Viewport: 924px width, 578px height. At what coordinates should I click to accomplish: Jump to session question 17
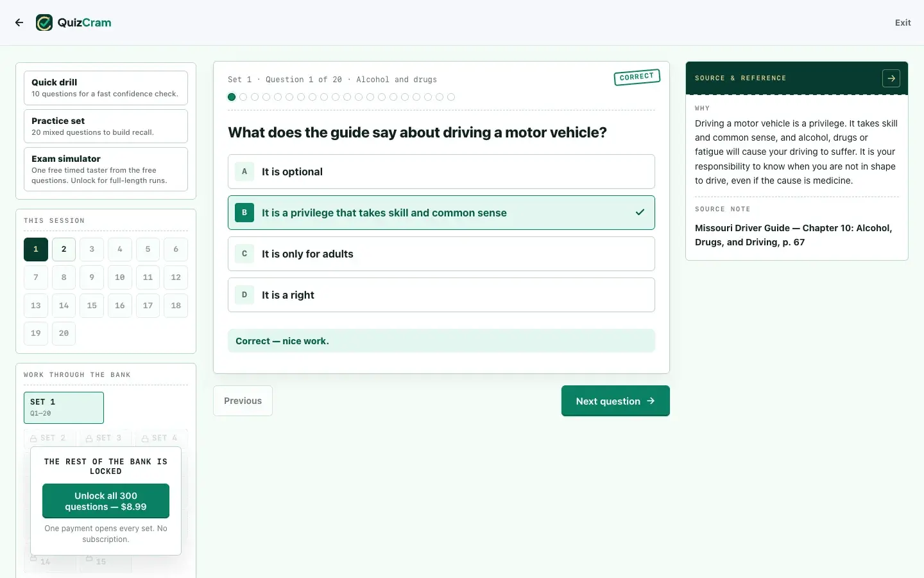pyautogui.click(x=148, y=306)
